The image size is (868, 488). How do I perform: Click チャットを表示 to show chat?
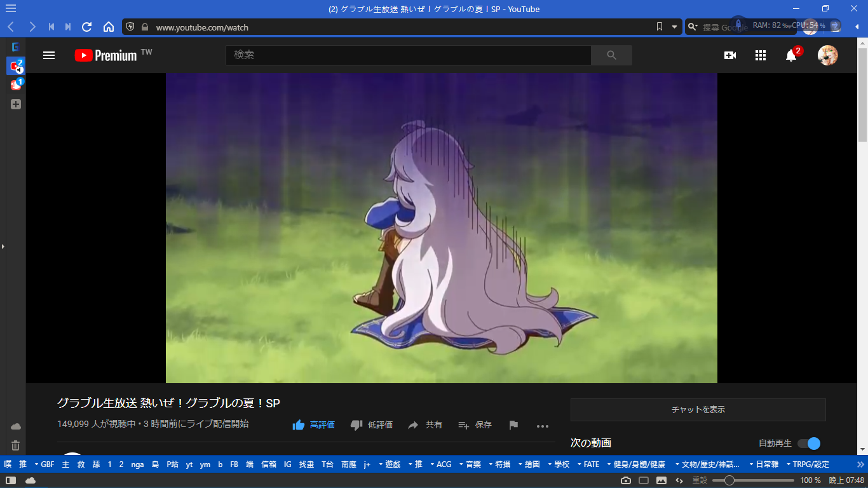tap(698, 410)
